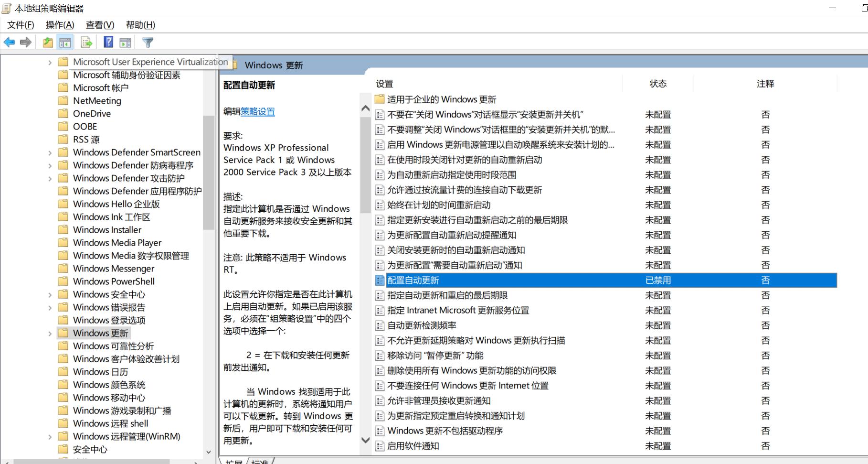Select the Windows Media Player tree item

point(117,242)
